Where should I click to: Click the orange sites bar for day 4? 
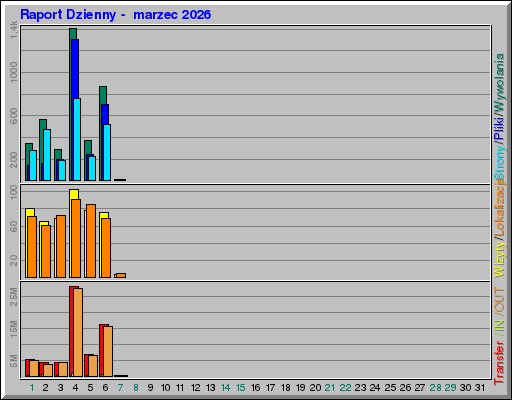click(x=76, y=238)
